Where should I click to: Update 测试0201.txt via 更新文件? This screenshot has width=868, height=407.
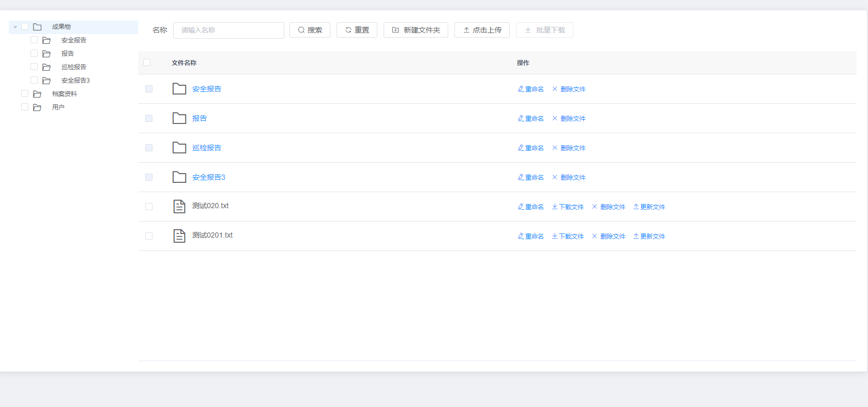point(649,237)
